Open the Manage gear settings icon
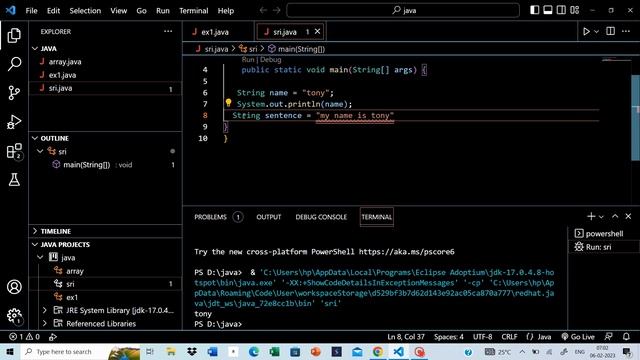The width and height of the screenshot is (640, 360). click(14, 315)
